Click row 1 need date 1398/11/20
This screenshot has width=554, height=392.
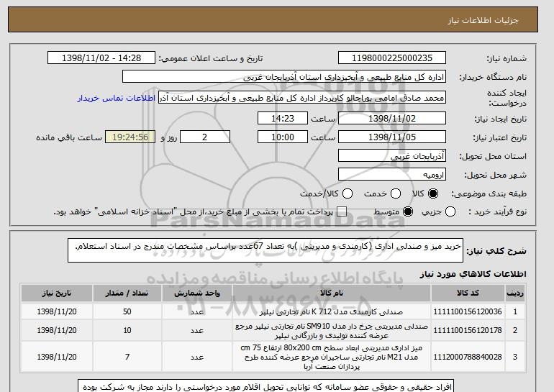(x=57, y=312)
